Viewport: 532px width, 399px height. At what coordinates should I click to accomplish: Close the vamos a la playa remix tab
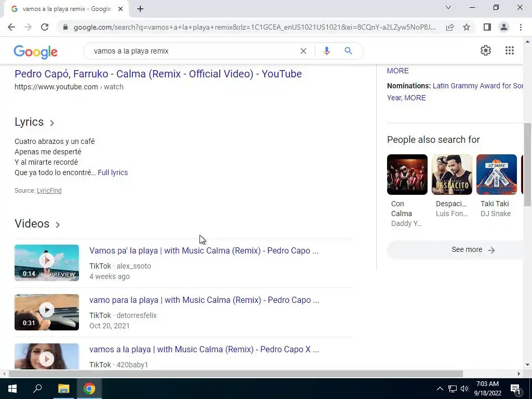pos(121,9)
